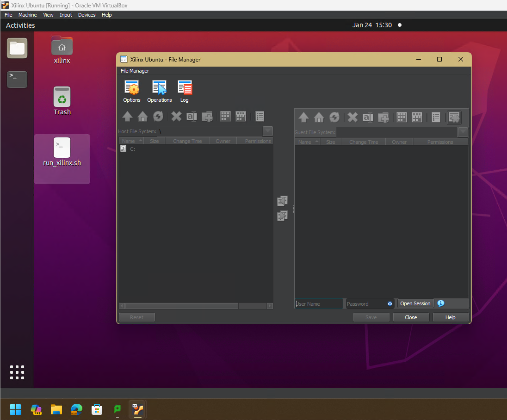Image resolution: width=507 pixels, height=420 pixels.
Task: Sort host pane by Permissions column
Action: point(255,141)
